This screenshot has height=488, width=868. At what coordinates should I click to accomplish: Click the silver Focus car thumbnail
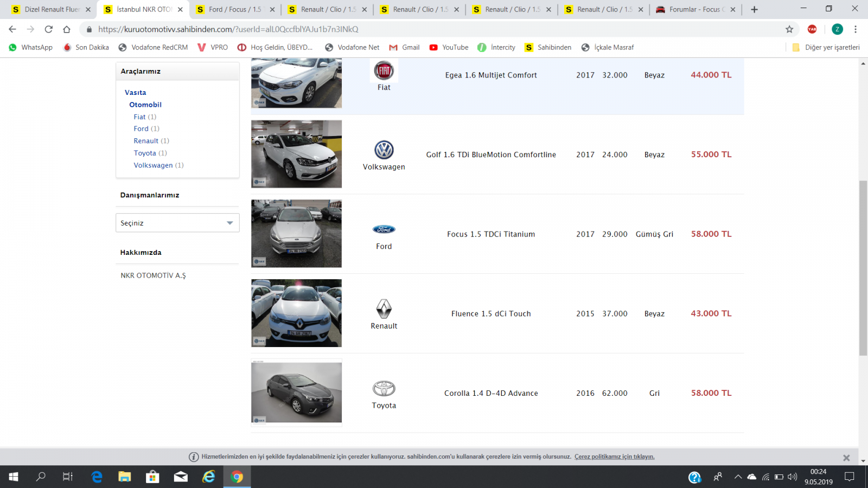click(296, 234)
